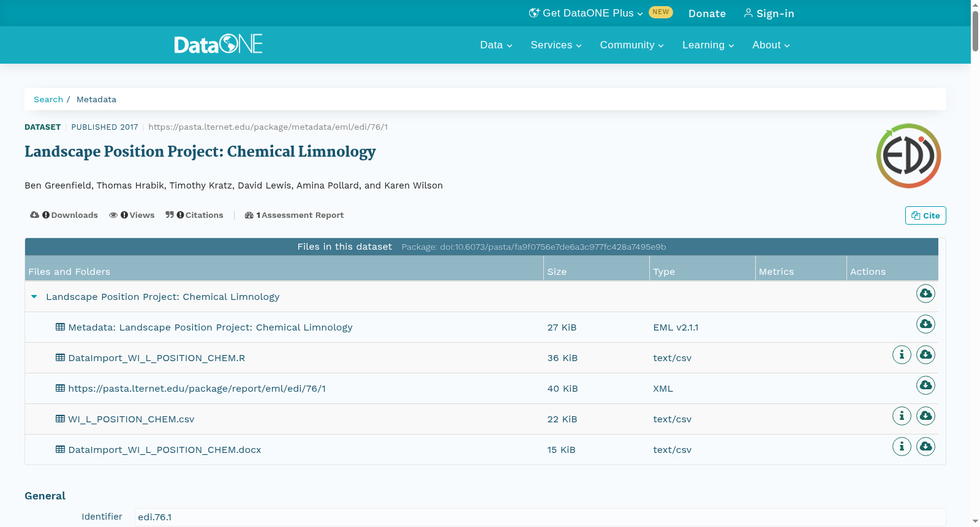Click the Donate link
980x527 pixels.
[x=707, y=13]
